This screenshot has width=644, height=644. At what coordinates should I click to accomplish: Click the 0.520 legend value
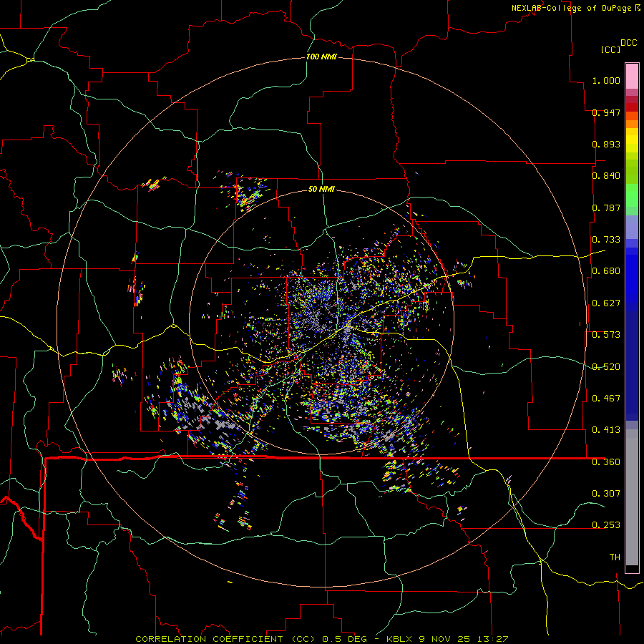pos(606,367)
